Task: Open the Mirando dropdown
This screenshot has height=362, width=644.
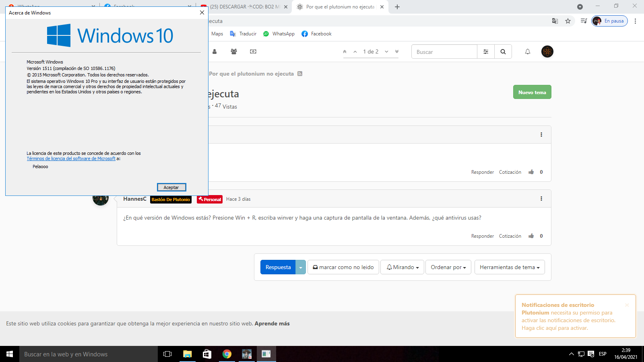Action: tap(402, 267)
